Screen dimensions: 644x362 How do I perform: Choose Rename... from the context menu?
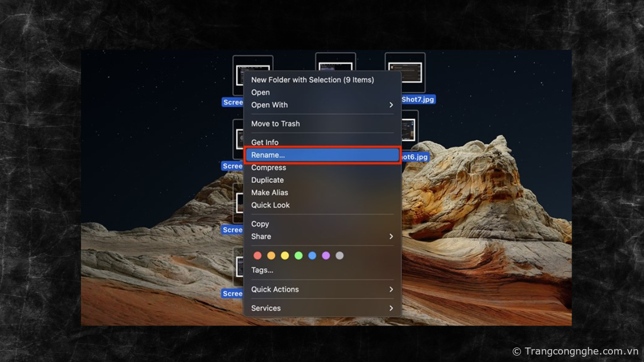point(322,155)
